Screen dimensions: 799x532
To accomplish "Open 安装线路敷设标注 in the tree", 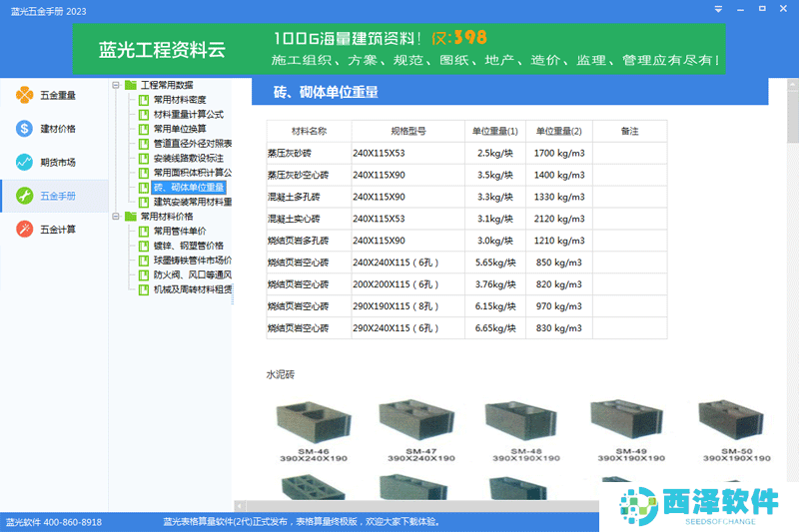I will pyautogui.click(x=189, y=159).
